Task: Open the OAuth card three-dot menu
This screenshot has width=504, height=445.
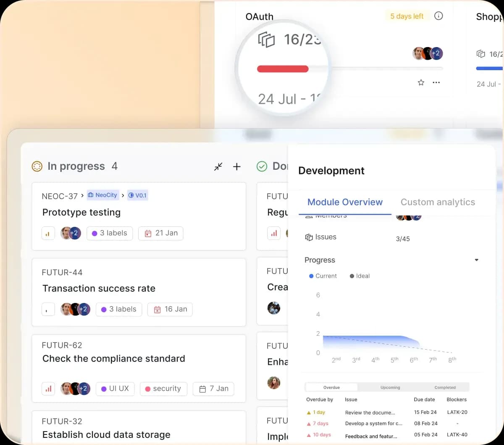Action: coord(436,82)
